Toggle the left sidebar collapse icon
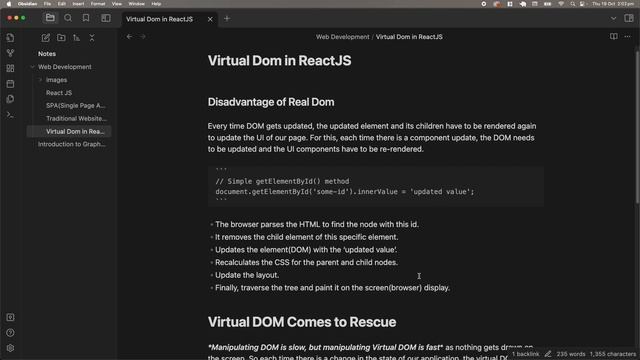Screen dimensions: 640x360 click(106, 18)
